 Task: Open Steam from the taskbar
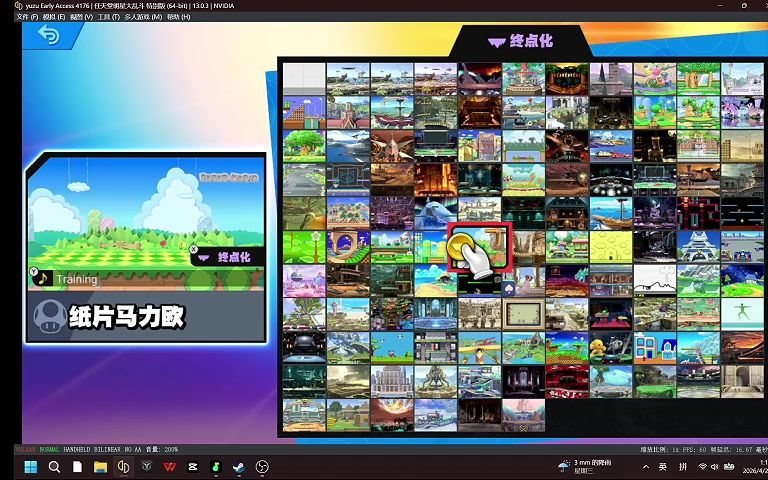[238, 467]
